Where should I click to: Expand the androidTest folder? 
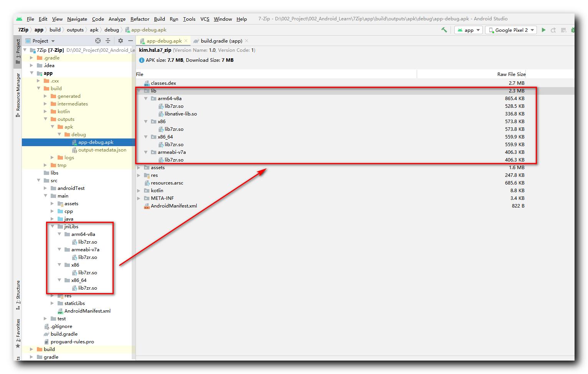click(x=46, y=188)
